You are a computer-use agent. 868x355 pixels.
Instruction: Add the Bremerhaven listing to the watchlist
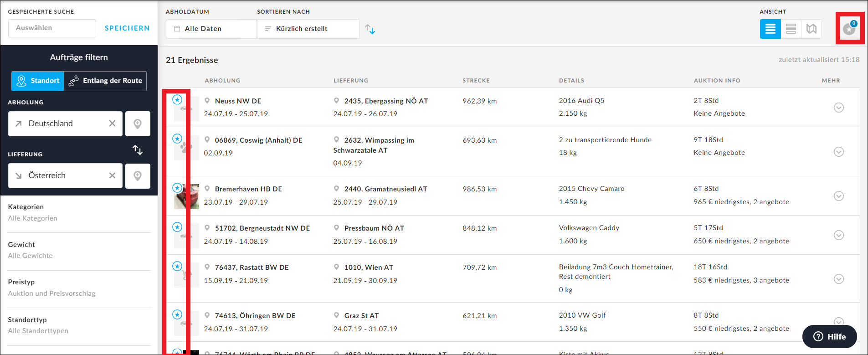click(x=177, y=188)
